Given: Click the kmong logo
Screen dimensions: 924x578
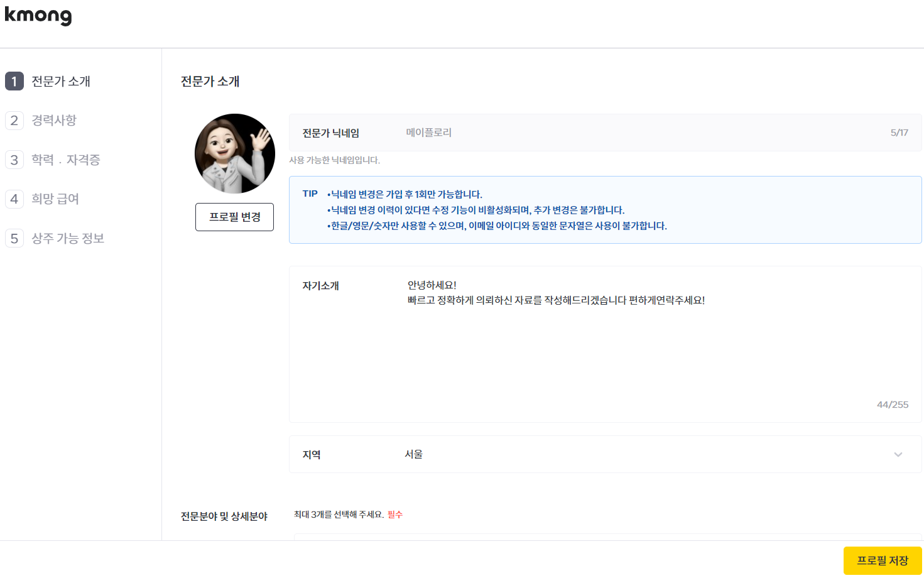Looking at the screenshot, I should click(38, 15).
